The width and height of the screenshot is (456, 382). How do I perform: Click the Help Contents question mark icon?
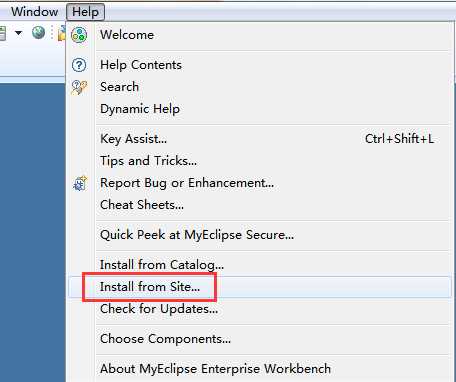[79, 65]
